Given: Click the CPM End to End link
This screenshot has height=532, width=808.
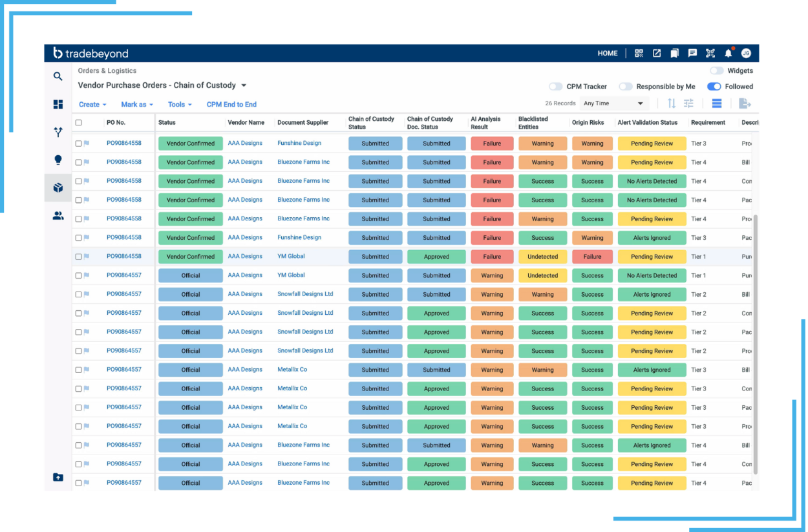Looking at the screenshot, I should click(231, 105).
